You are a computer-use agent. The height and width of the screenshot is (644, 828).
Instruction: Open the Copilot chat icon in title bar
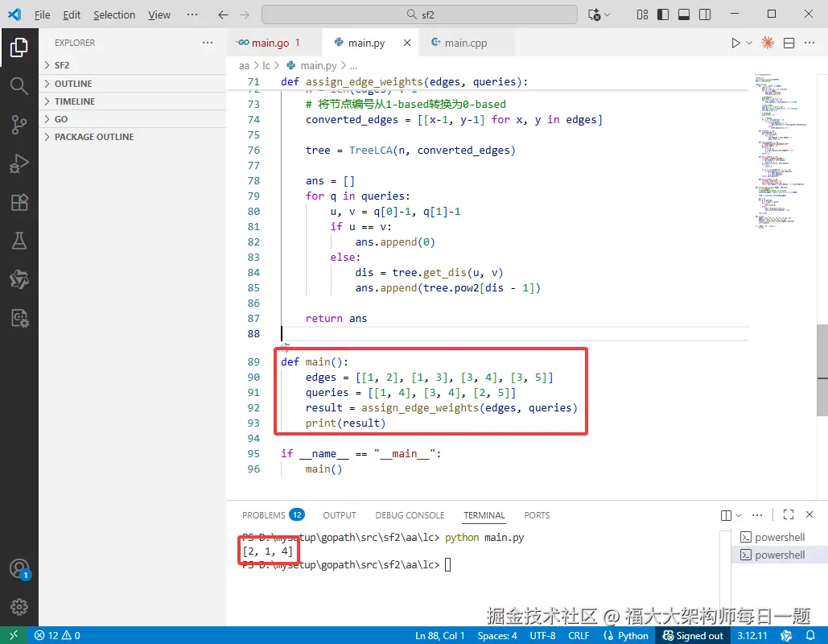click(x=595, y=14)
